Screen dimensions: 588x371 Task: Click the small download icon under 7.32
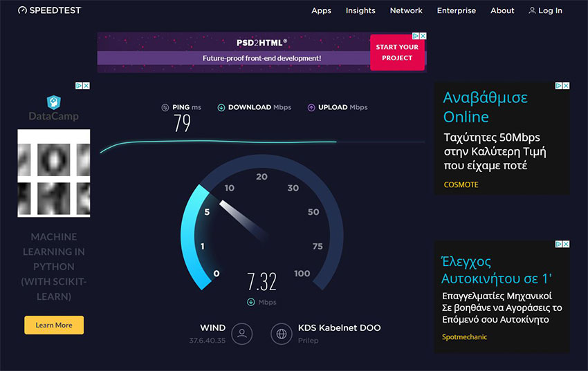pos(251,302)
